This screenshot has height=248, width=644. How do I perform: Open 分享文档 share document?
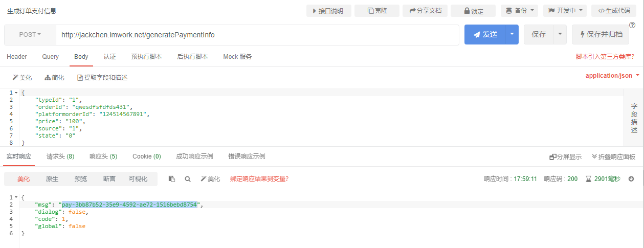click(x=425, y=11)
